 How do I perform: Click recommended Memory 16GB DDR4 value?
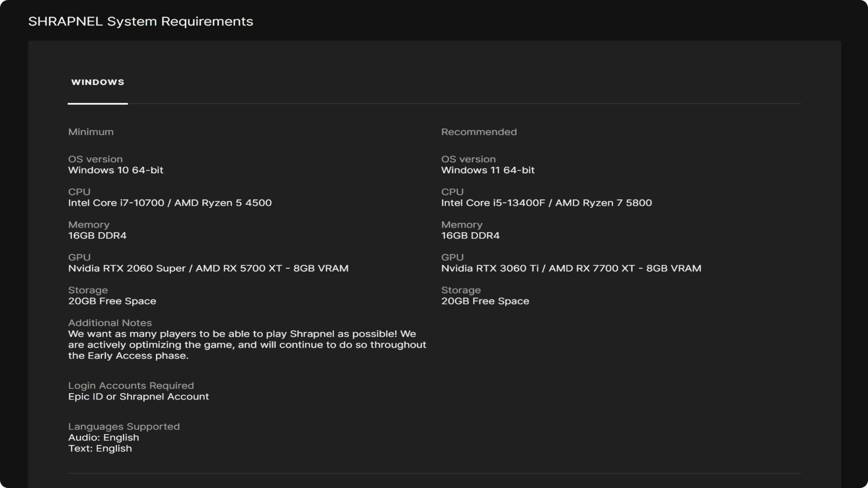tap(470, 236)
